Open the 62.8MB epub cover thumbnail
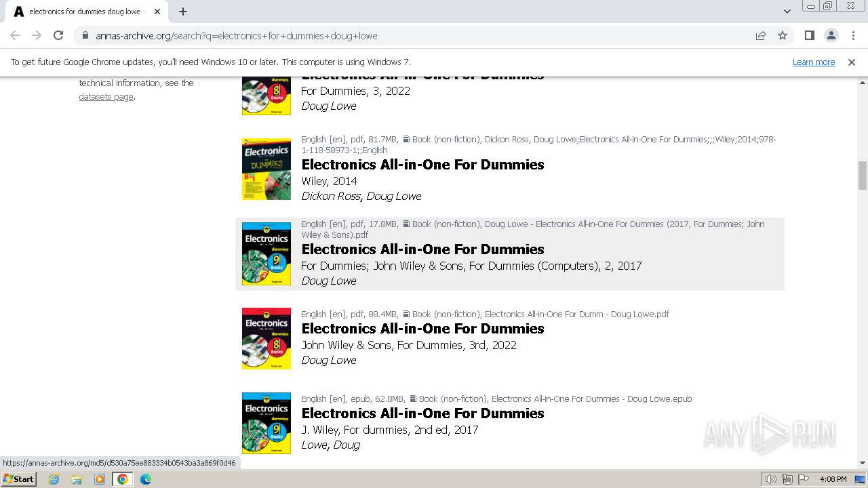 point(267,423)
